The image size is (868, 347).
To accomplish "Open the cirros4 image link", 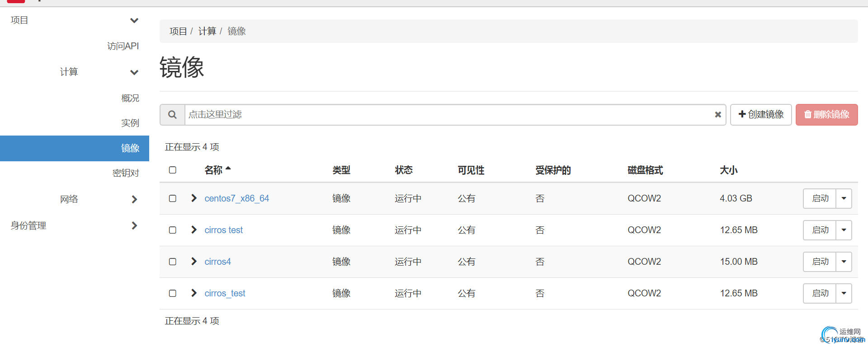I will click(x=217, y=262).
